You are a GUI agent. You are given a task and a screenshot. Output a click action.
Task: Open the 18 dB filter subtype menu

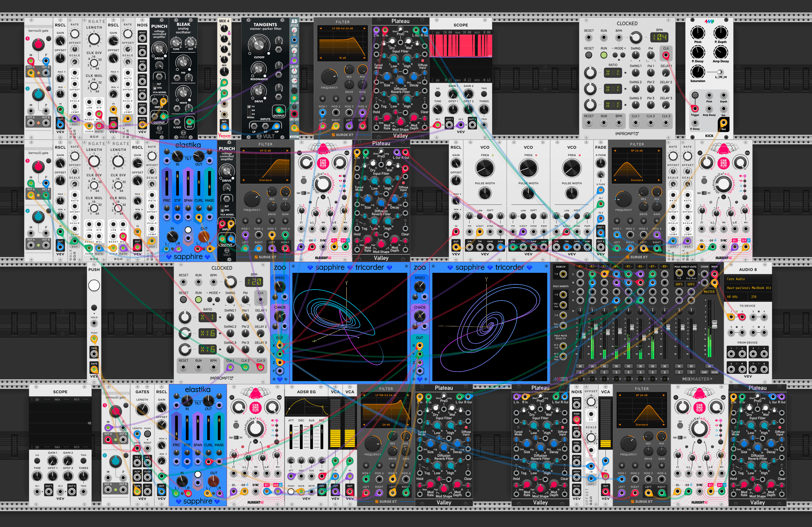[342, 58]
